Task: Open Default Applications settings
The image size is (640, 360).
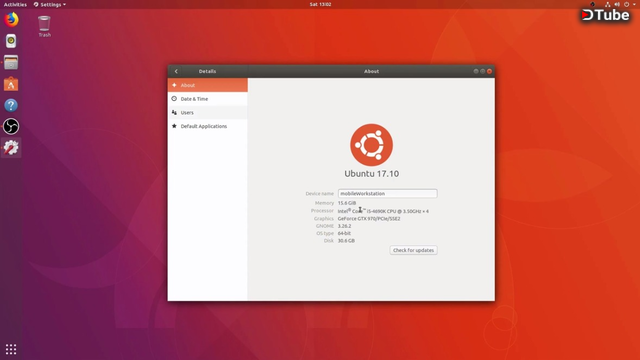Action: 207,126
